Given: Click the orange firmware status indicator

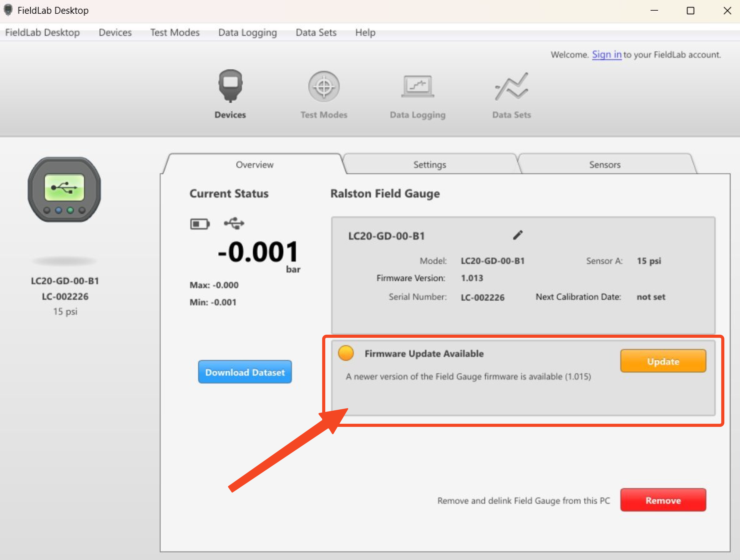Looking at the screenshot, I should [x=346, y=353].
